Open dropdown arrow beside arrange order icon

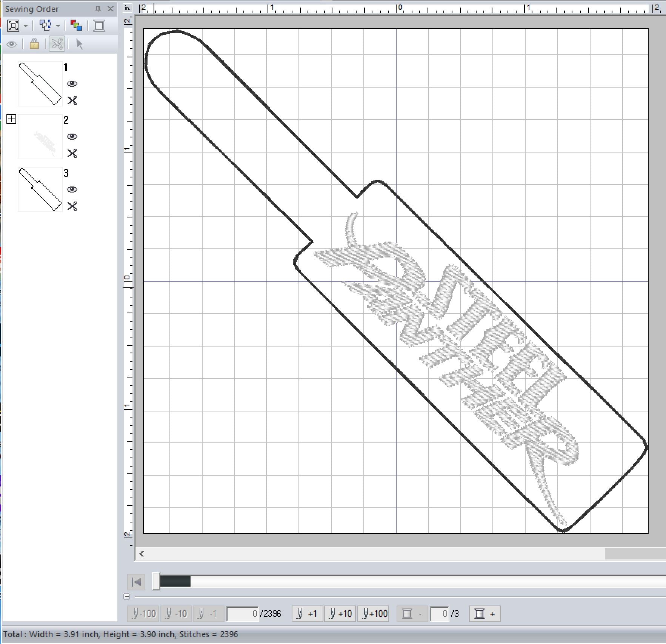[x=58, y=26]
